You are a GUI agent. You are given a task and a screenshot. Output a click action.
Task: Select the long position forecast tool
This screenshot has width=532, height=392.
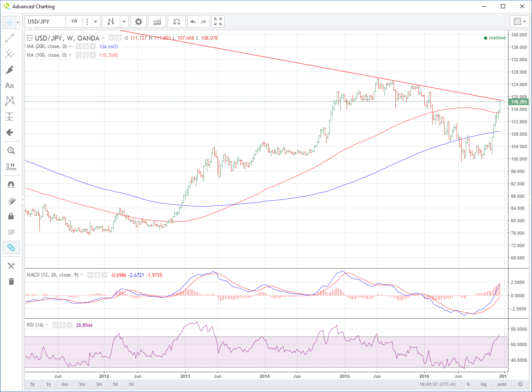pyautogui.click(x=10, y=116)
